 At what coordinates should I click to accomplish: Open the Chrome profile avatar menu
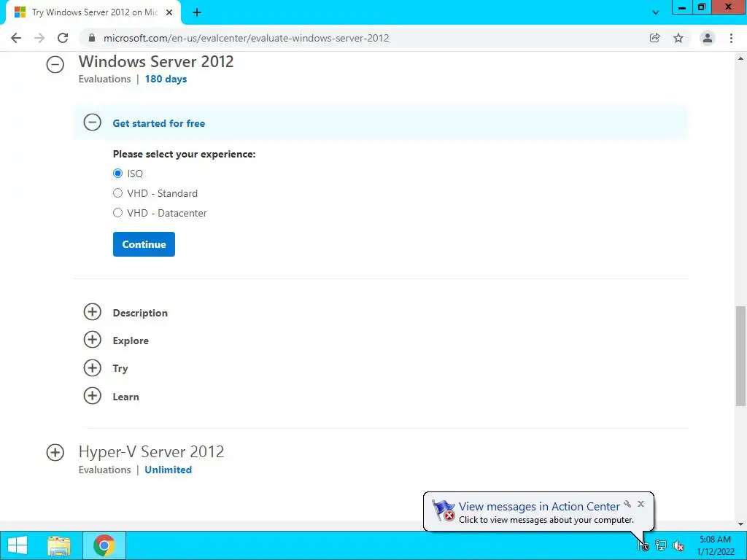708,38
